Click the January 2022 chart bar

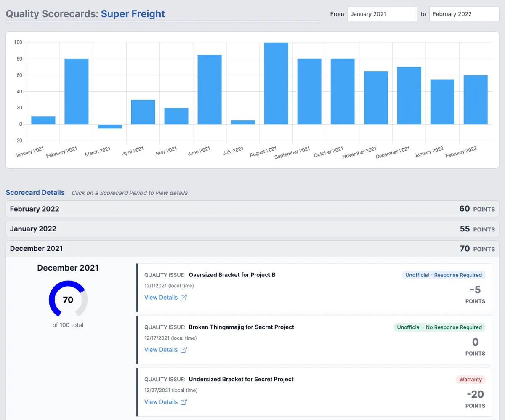click(x=442, y=101)
